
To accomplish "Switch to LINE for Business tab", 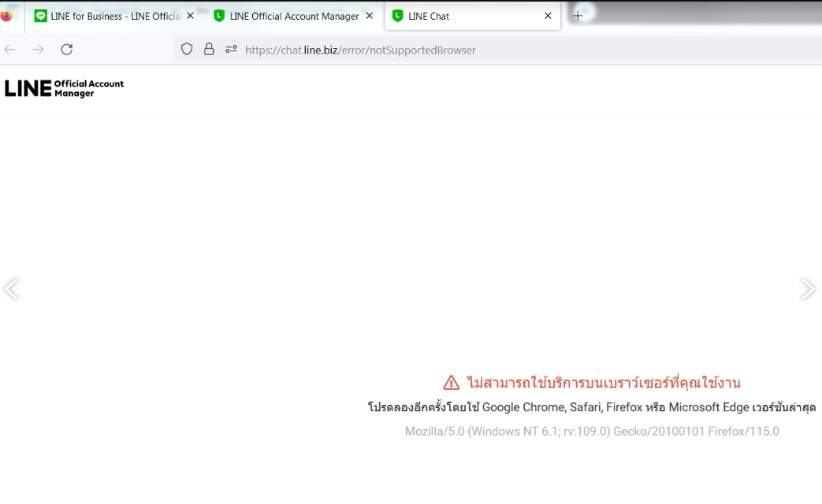I will coord(114,17).
